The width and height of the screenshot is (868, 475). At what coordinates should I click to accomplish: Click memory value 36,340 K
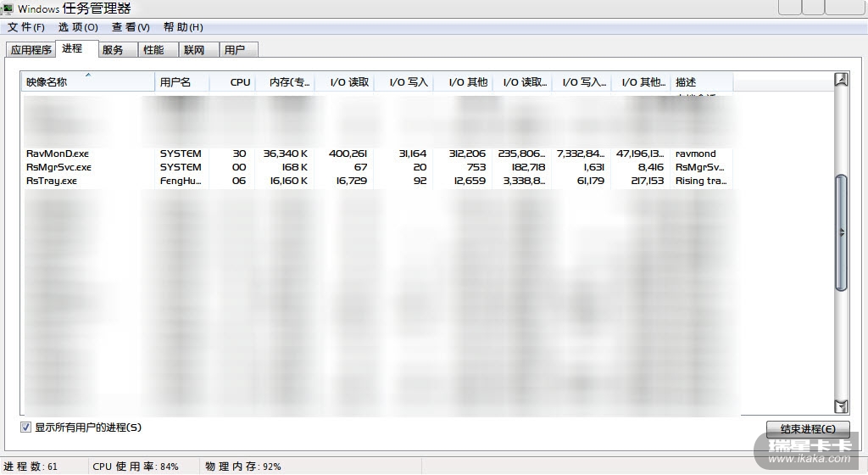tap(285, 154)
